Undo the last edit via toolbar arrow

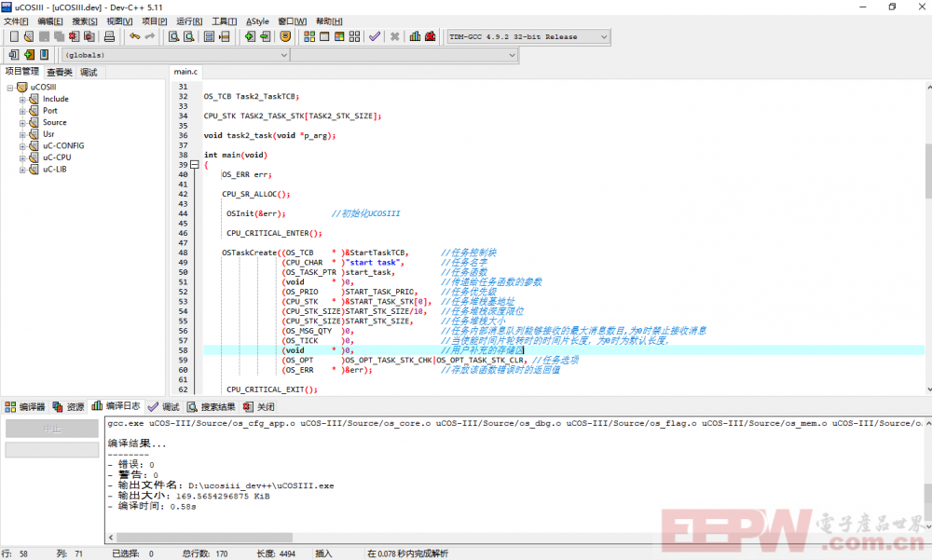pyautogui.click(x=135, y=37)
